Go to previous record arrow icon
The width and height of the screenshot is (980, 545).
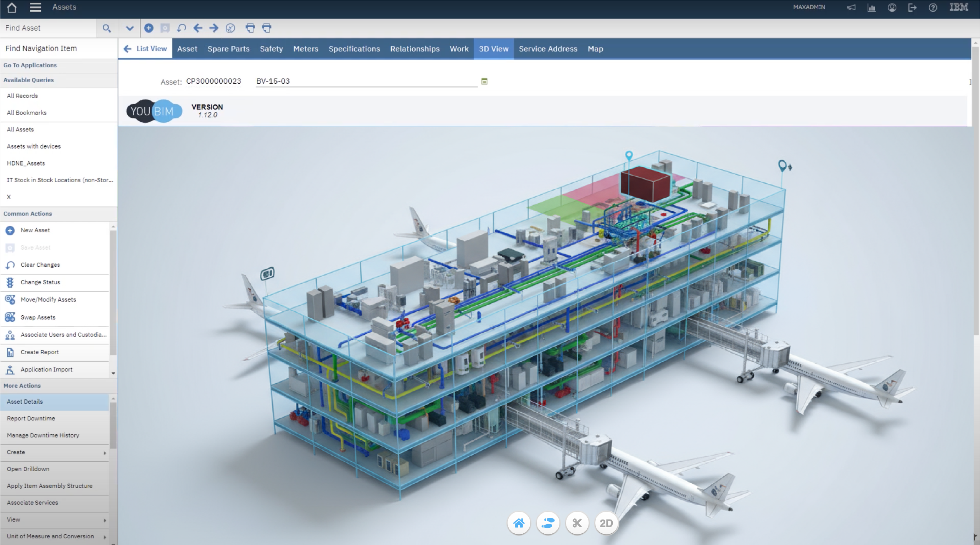(198, 28)
